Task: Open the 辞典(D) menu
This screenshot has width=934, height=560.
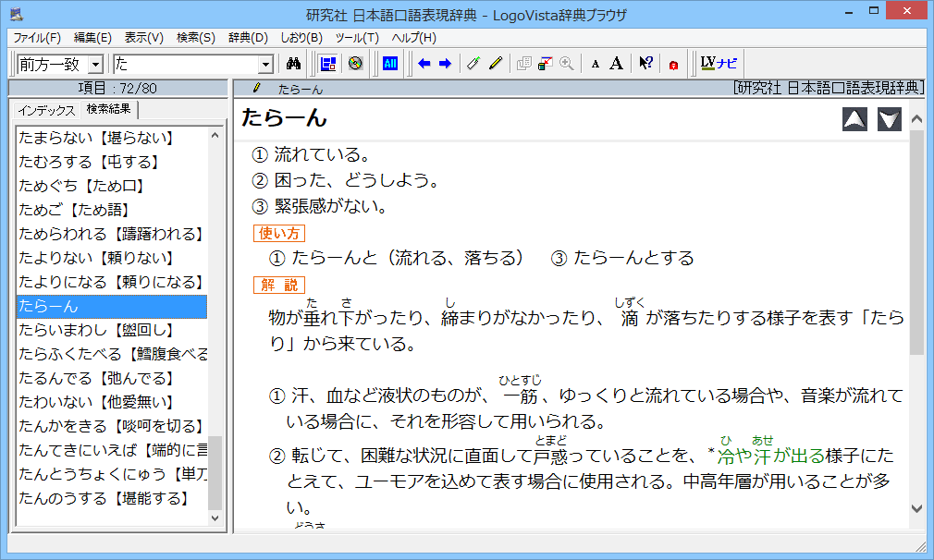Action: pyautogui.click(x=249, y=38)
